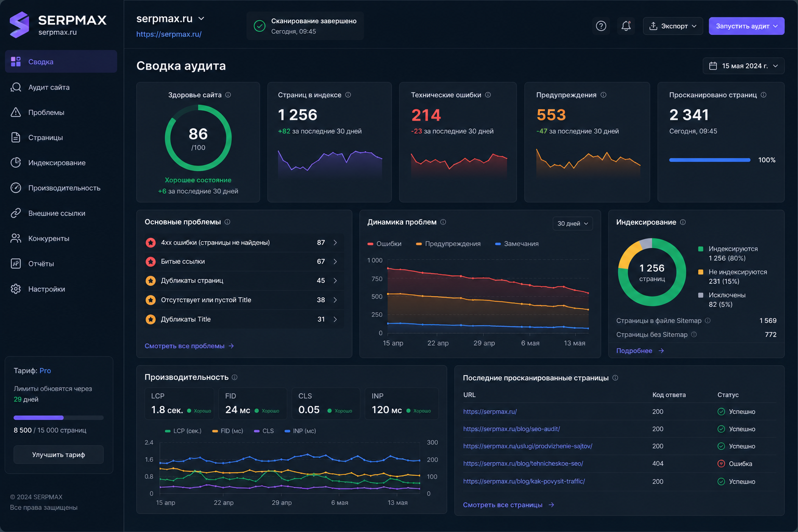Screen dimensions: 798x532
Task: Click info icon next to Страницы в файле Sitemap
Action: pos(708,321)
